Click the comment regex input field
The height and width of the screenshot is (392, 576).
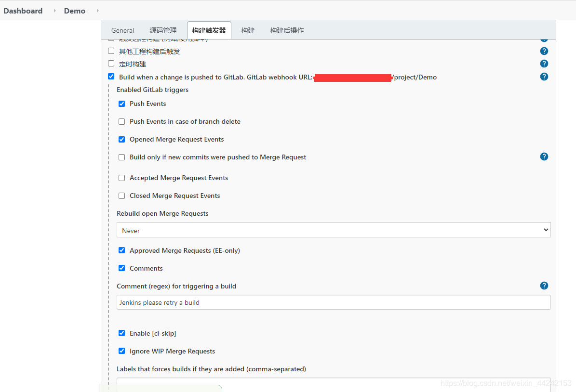tap(334, 302)
